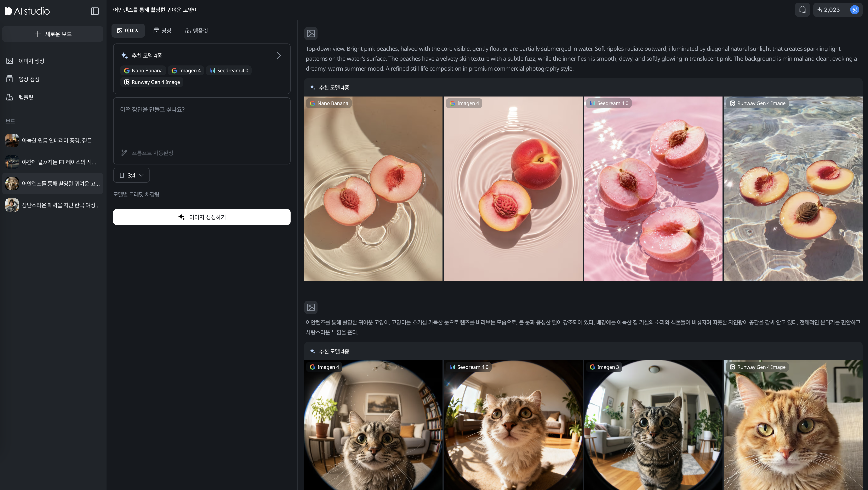
Task: Open the 3:4 aspect ratio dropdown
Action: (131, 175)
